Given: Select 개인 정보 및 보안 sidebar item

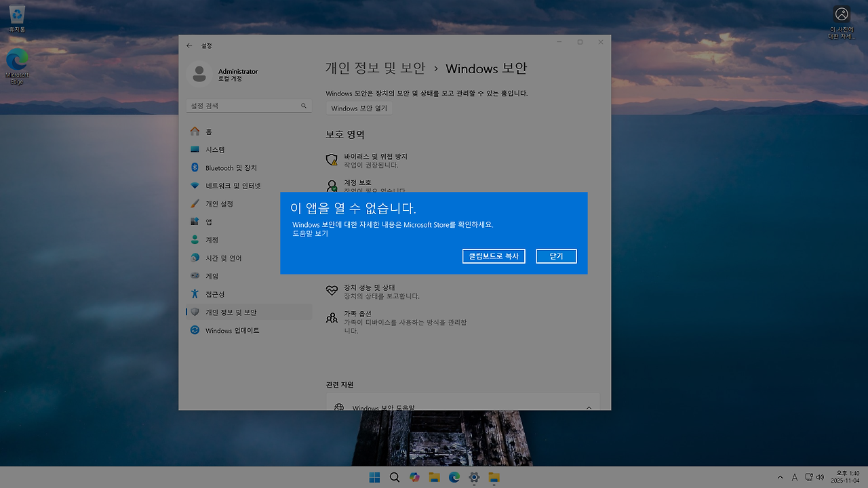Looking at the screenshot, I should coord(249,312).
